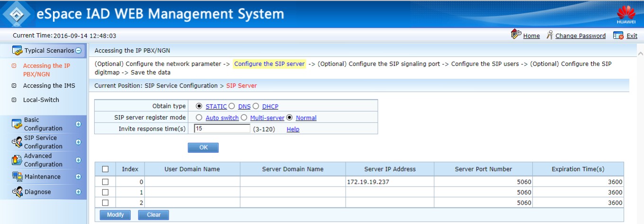The image size is (644, 224).
Task: Click the Modify button
Action: (116, 215)
